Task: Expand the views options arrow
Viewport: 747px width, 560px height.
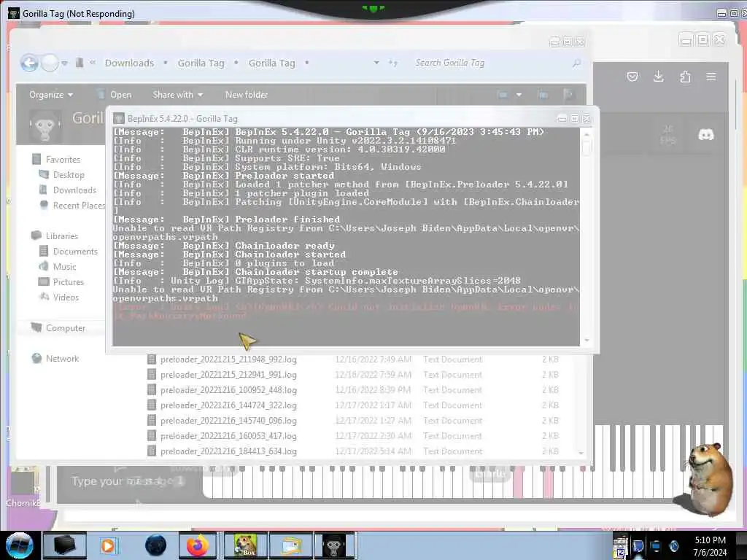Action: click(x=519, y=95)
